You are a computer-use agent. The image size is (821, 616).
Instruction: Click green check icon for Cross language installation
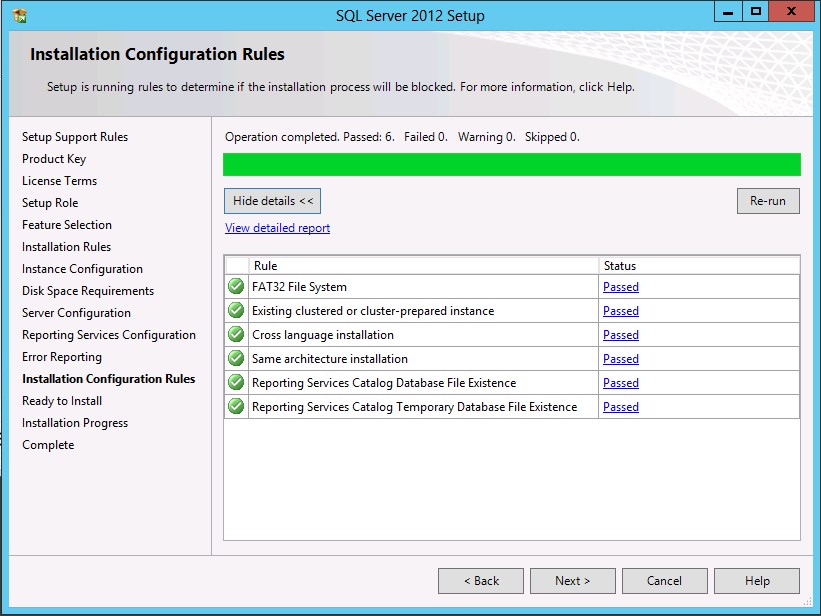coord(236,334)
